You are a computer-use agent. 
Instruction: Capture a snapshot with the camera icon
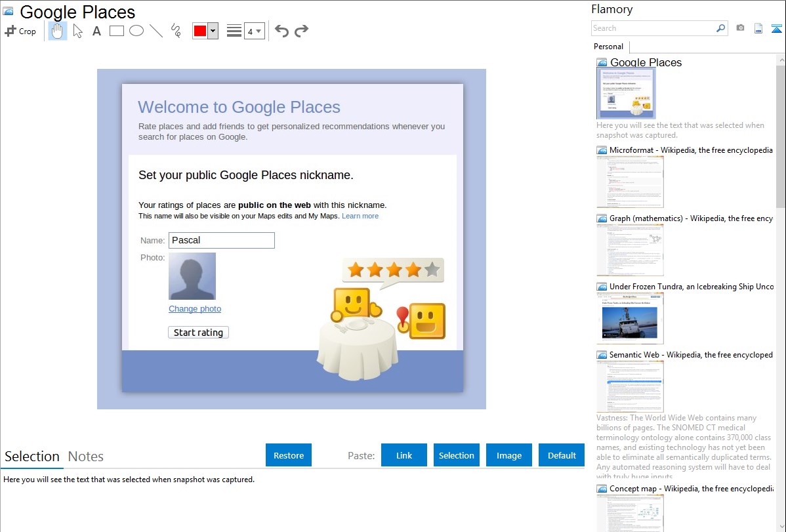coord(740,28)
